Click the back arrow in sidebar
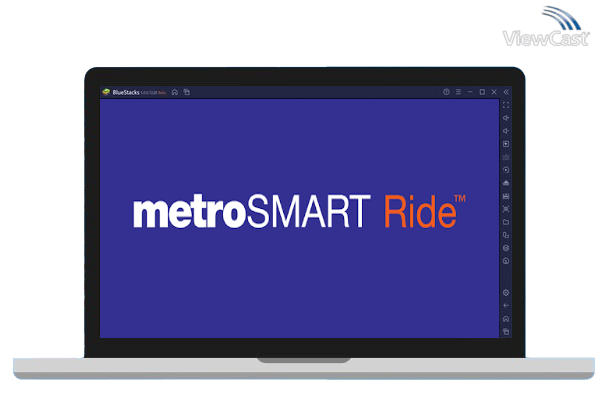This screenshot has height=414, width=602. [506, 306]
